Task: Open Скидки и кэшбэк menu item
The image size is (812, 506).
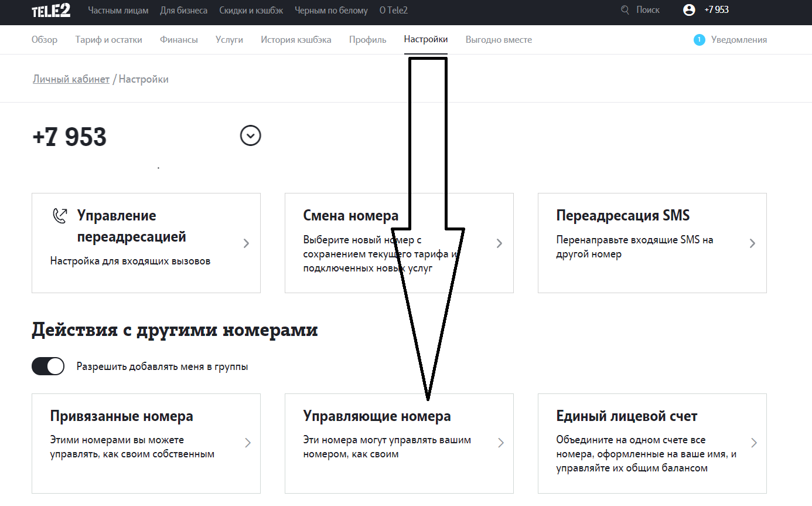Action: 251,10
